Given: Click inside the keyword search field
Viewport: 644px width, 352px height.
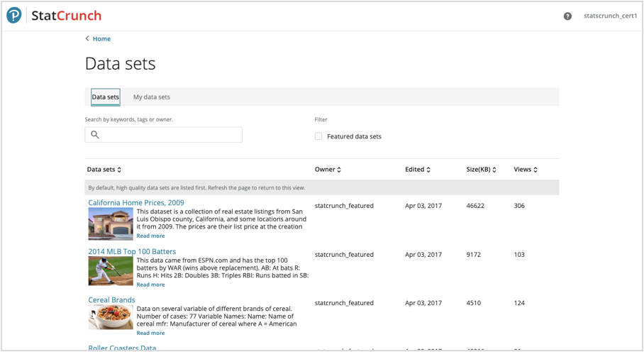Looking at the screenshot, I should point(170,135).
